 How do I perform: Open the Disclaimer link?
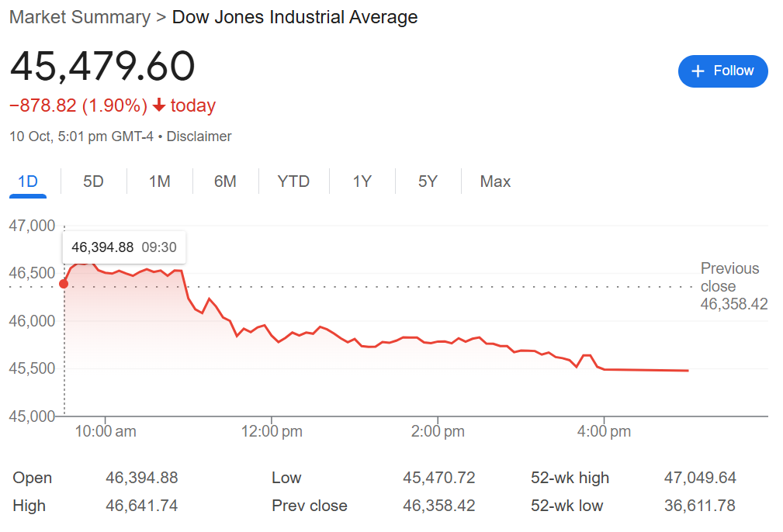199,136
